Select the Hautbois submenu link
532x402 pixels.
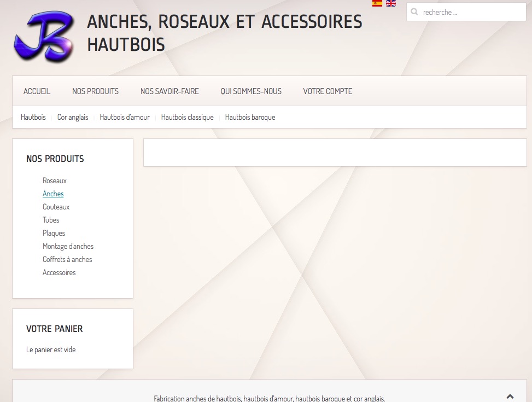[33, 117]
